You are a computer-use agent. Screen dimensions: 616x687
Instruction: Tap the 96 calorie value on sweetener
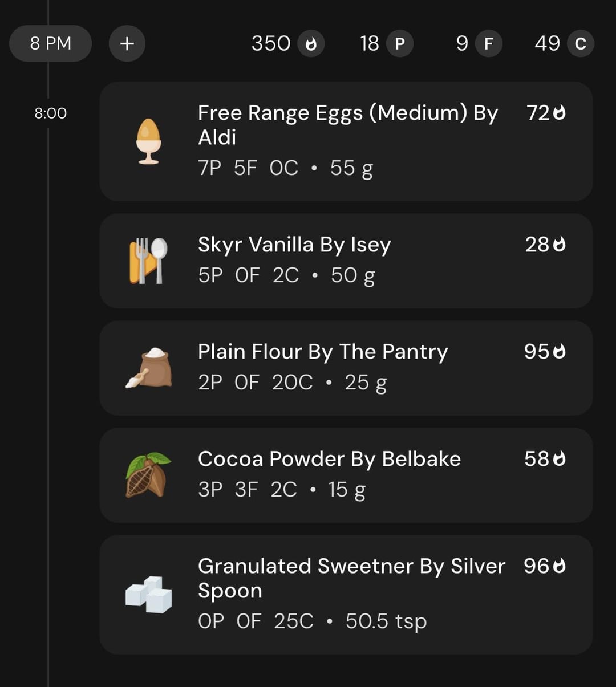(x=536, y=566)
